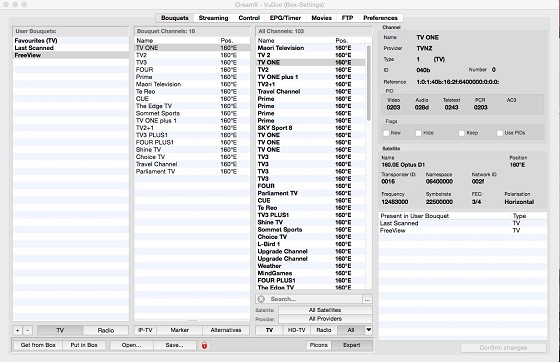Switch to the Movies tab
Viewport: 560px width, 362px height.
(321, 18)
